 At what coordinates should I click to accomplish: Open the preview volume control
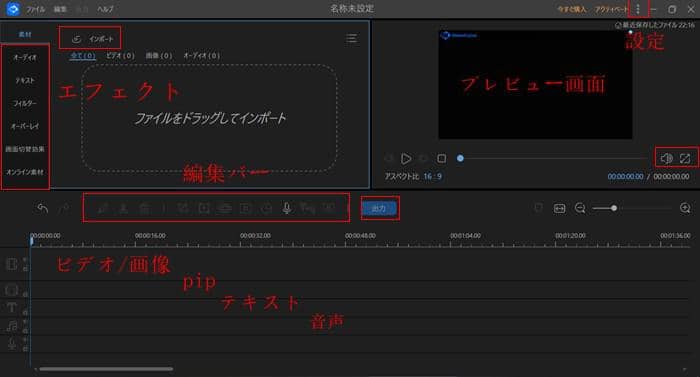point(667,158)
